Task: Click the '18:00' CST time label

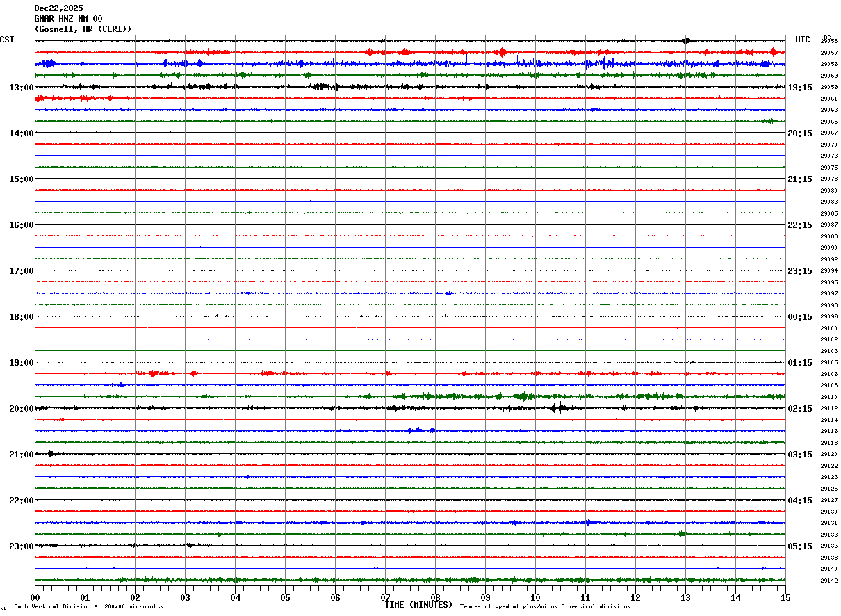Action: click(21, 317)
